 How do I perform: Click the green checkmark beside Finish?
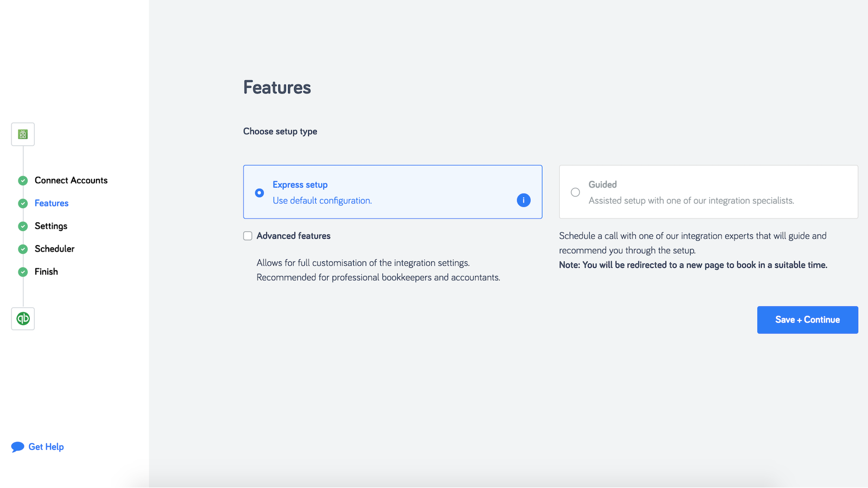click(x=22, y=272)
